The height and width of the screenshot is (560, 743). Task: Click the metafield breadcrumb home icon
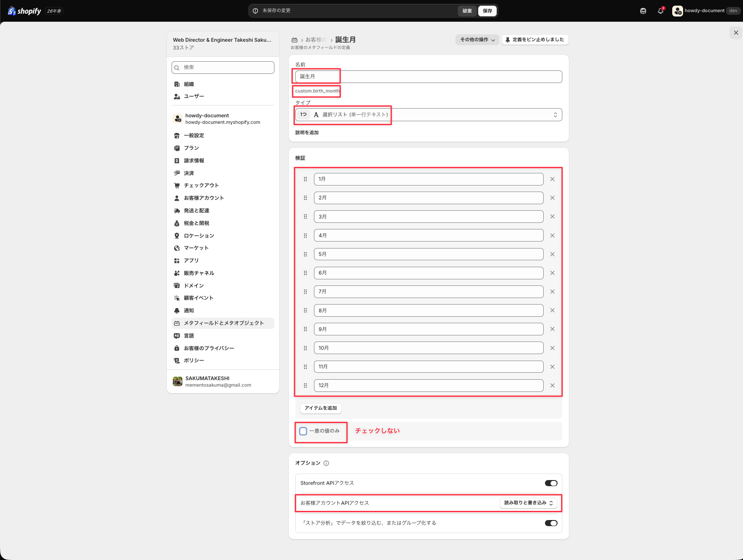point(294,40)
